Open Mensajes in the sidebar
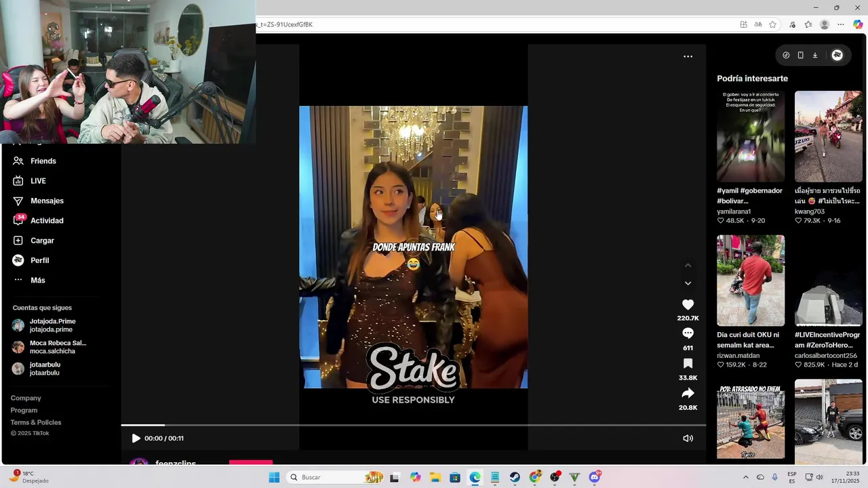The height and width of the screenshot is (488, 868). 47,201
